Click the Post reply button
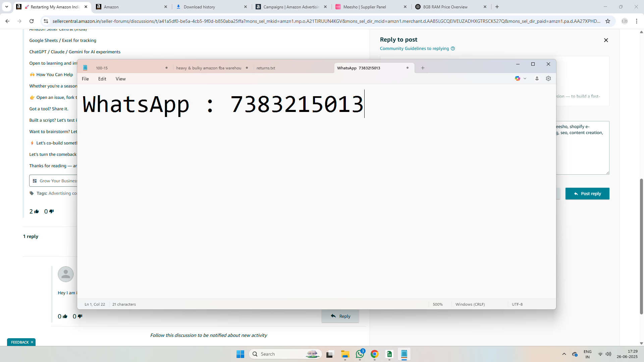 click(587, 194)
